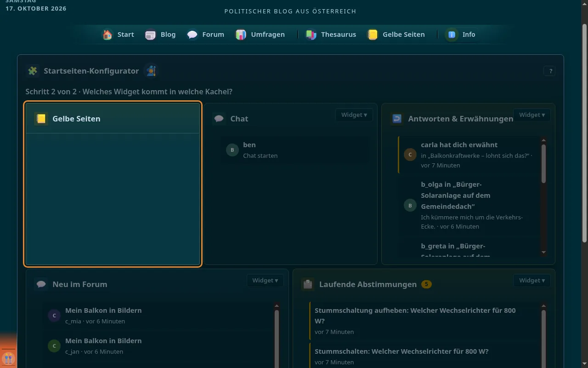Click the question mark help button
Image resolution: width=588 pixels, height=368 pixels.
tap(550, 71)
